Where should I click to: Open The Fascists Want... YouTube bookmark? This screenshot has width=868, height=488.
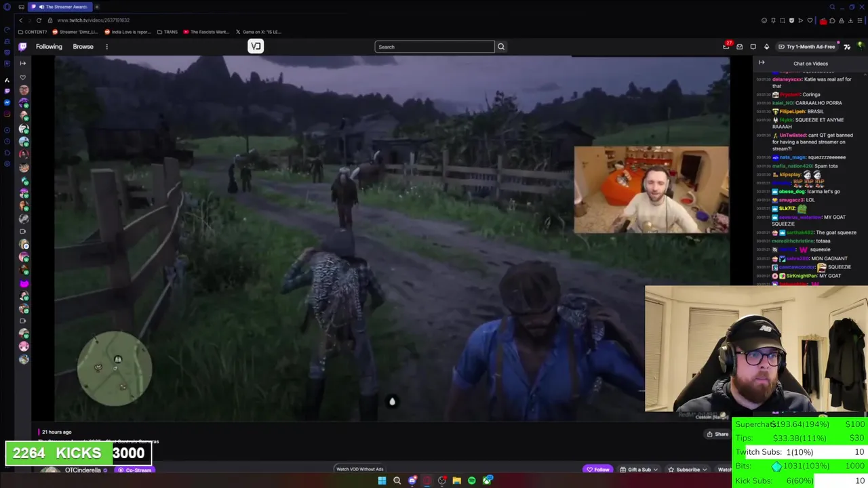[x=206, y=32]
